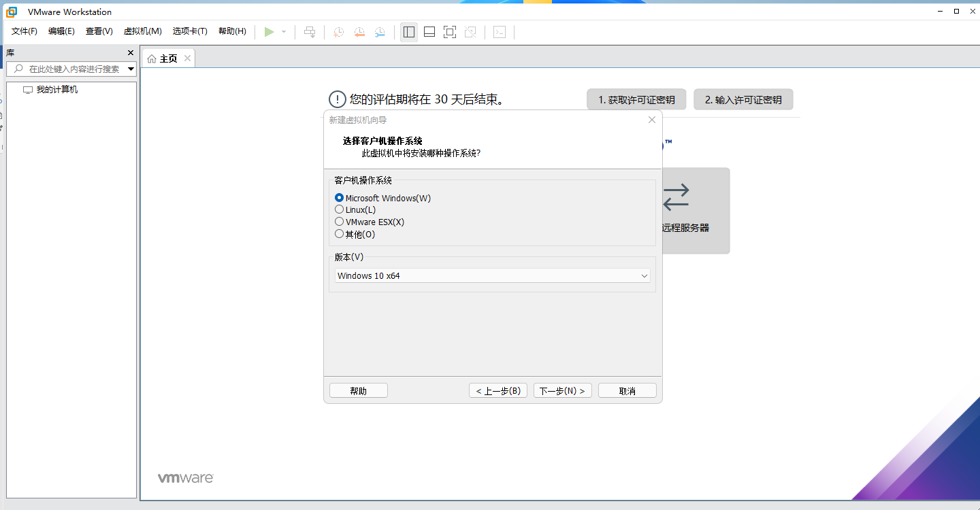Click the console view toolbar icon
Screen dimensions: 980x510
pyautogui.click(x=500, y=32)
